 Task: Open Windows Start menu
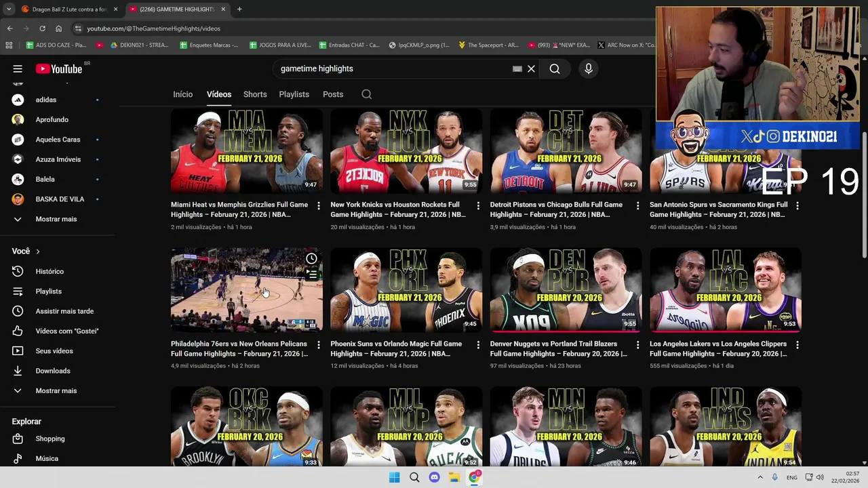(x=394, y=477)
